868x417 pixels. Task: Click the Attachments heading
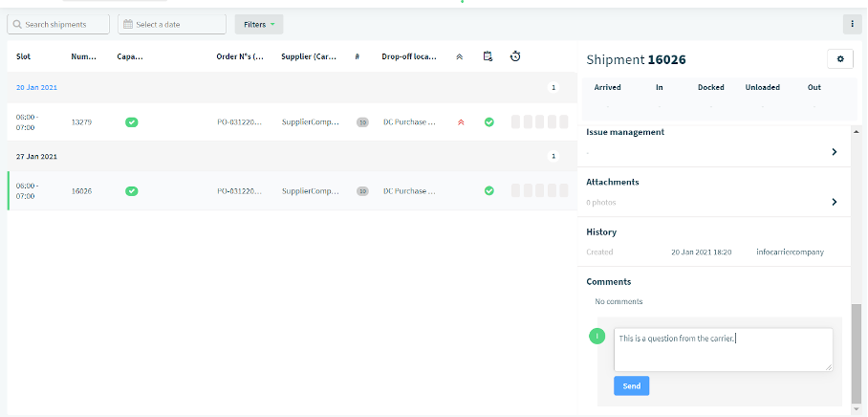coord(612,182)
